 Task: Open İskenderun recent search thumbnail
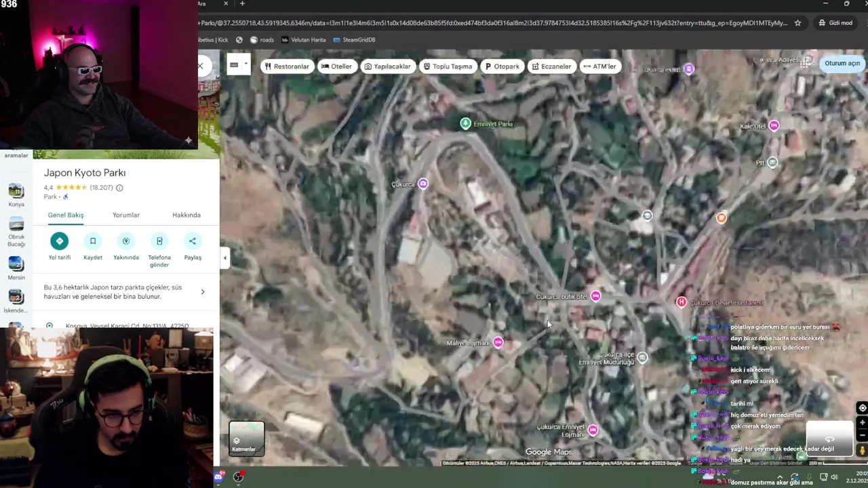click(16, 296)
